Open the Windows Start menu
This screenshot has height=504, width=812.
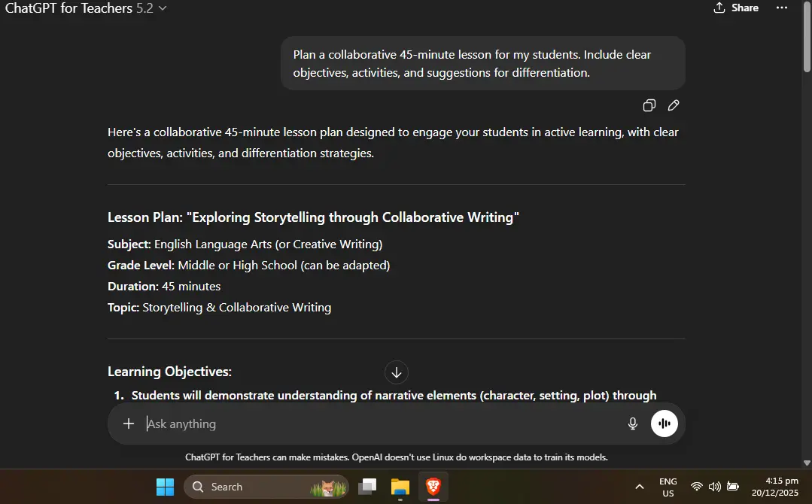[166, 487]
